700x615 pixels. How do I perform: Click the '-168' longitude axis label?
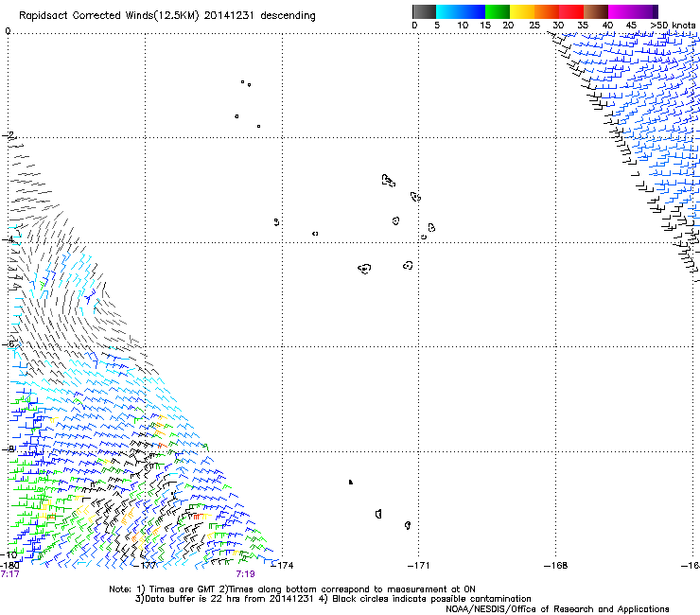[556, 566]
